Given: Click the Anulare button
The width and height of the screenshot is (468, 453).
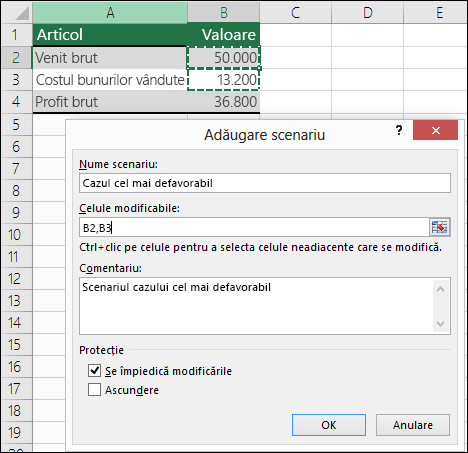Looking at the screenshot, I should pos(413,425).
